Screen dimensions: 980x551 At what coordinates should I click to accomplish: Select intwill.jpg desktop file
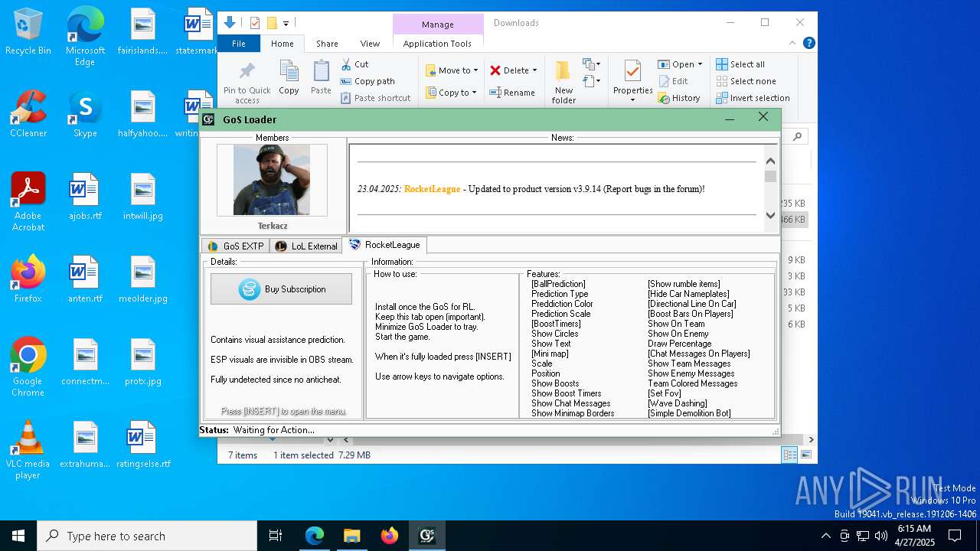pyautogui.click(x=143, y=197)
